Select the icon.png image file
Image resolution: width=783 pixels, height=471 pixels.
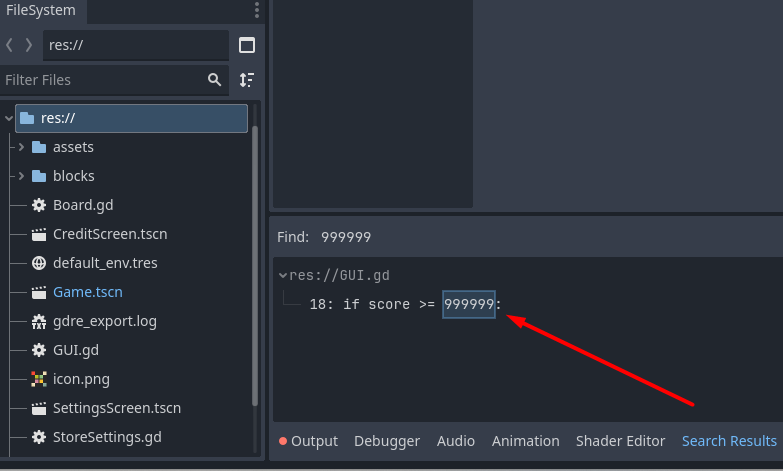coord(81,379)
